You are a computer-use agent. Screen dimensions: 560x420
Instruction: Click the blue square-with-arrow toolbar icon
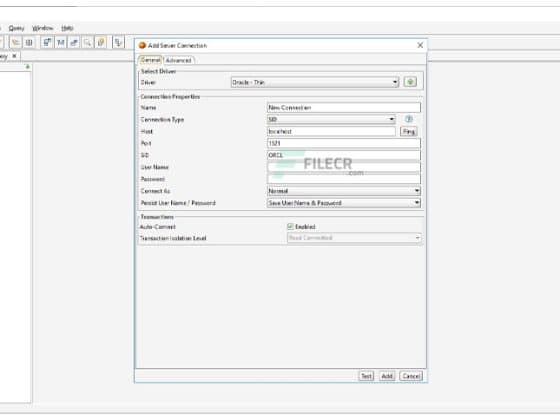47,42
